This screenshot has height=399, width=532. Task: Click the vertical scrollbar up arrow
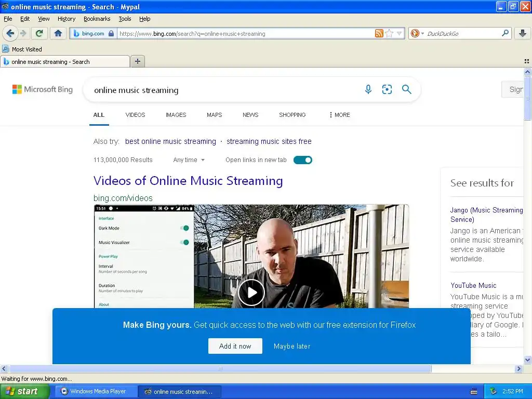pyautogui.click(x=527, y=72)
